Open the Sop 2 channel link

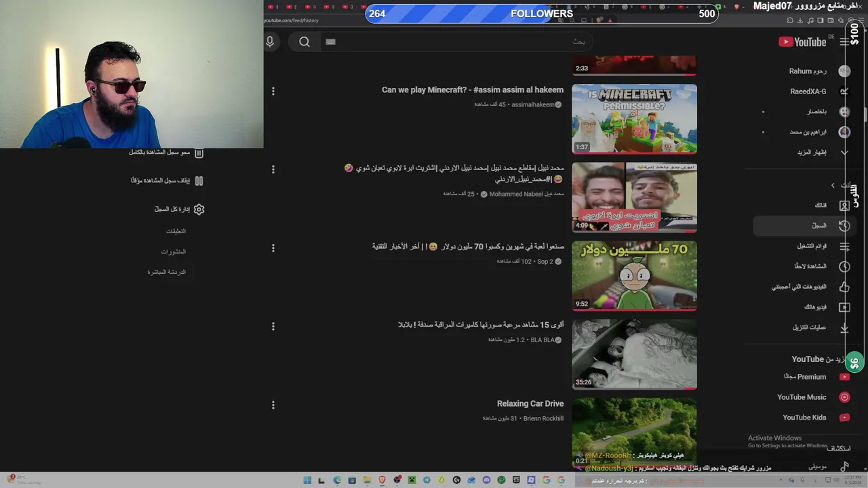545,262
